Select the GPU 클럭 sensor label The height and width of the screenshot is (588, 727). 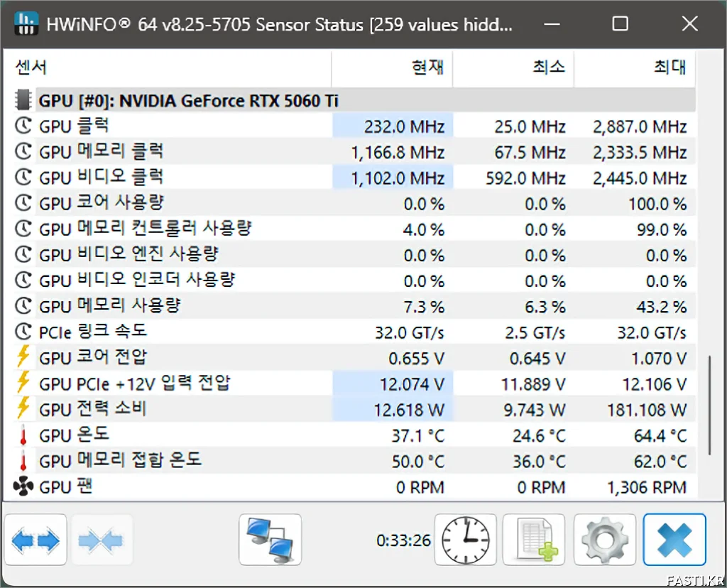click(74, 126)
